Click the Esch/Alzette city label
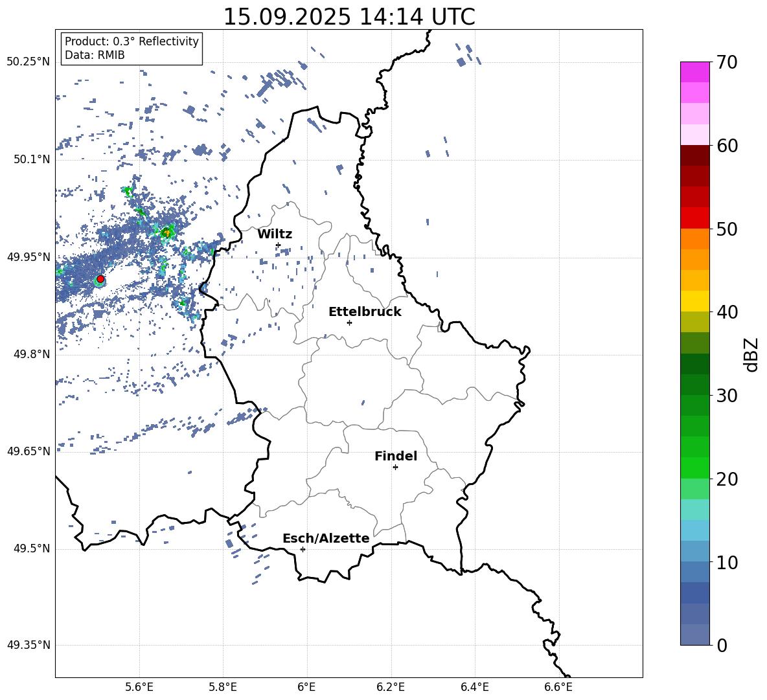 [x=326, y=539]
